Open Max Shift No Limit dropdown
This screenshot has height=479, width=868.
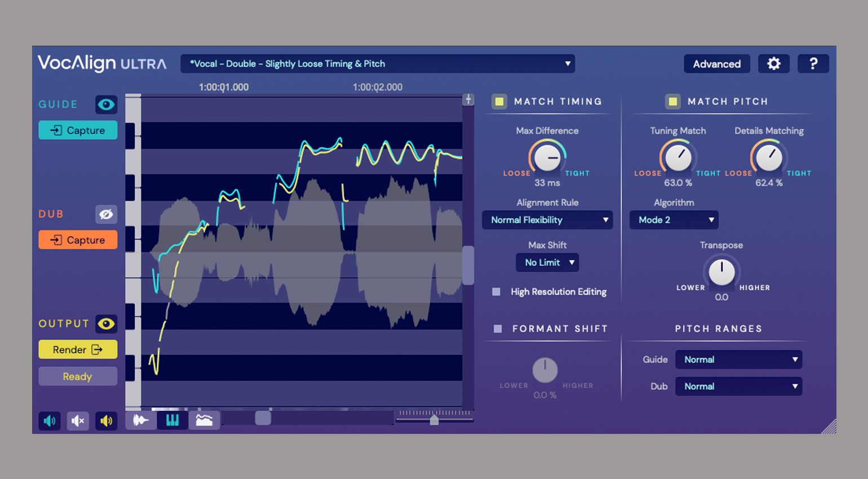pyautogui.click(x=547, y=263)
